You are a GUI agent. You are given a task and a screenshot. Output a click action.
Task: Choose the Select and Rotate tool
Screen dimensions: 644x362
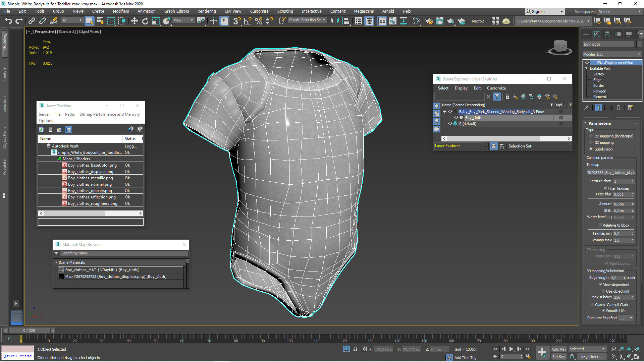click(x=145, y=21)
